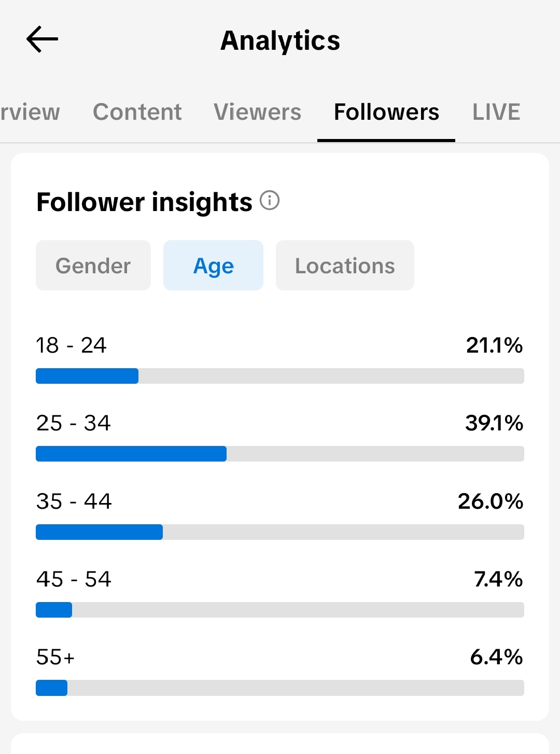
Task: Go to the partially visible Overview tab
Action: click(30, 112)
